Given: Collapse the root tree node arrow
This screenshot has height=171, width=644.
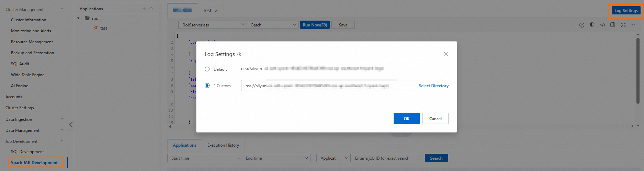Looking at the screenshot, I should [x=78, y=19].
